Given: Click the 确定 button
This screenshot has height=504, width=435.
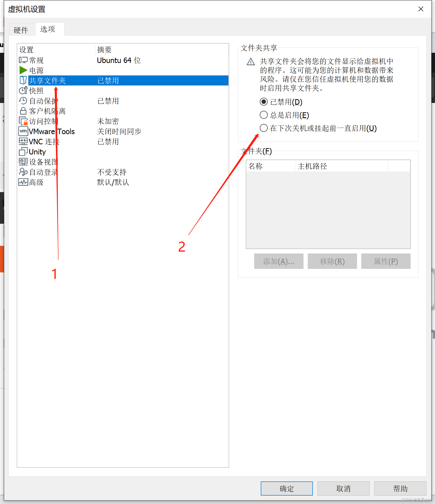Looking at the screenshot, I should tap(287, 488).
